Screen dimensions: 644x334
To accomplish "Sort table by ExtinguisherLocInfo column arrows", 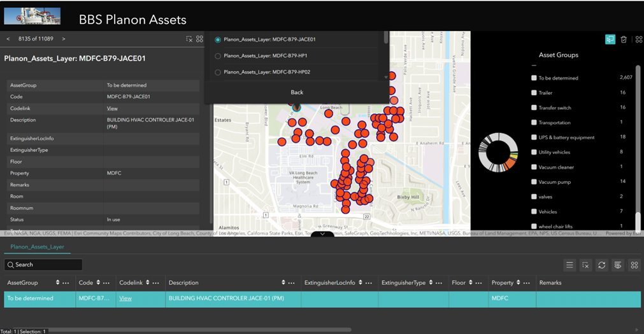I will tap(360, 282).
